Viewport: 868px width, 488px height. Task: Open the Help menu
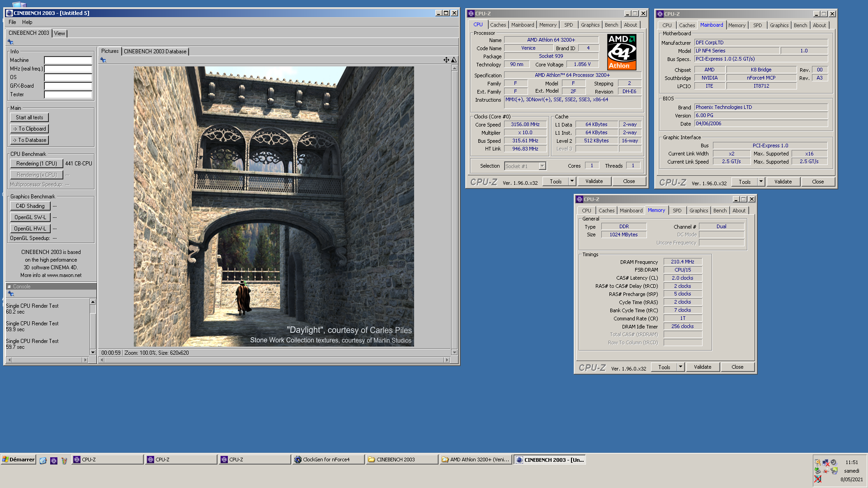27,22
